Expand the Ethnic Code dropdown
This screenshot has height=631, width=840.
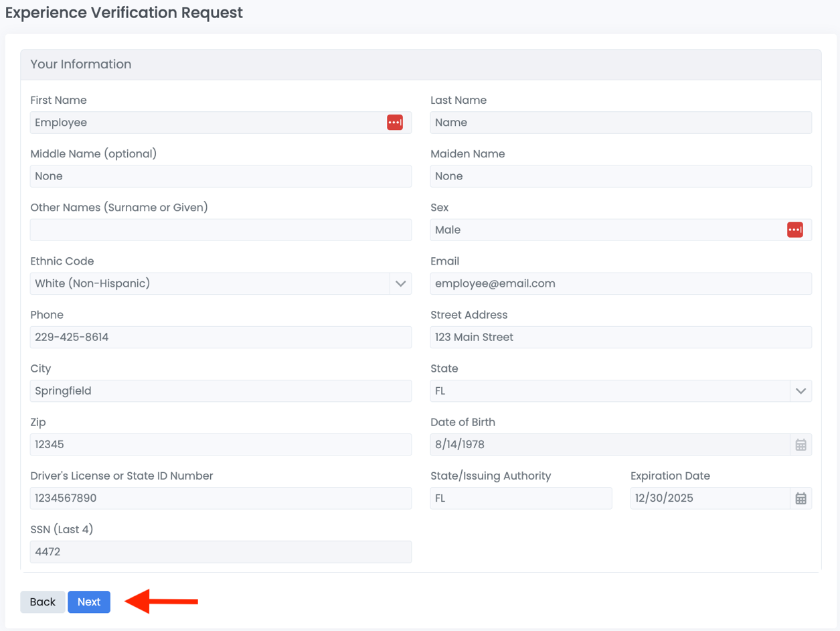[400, 283]
